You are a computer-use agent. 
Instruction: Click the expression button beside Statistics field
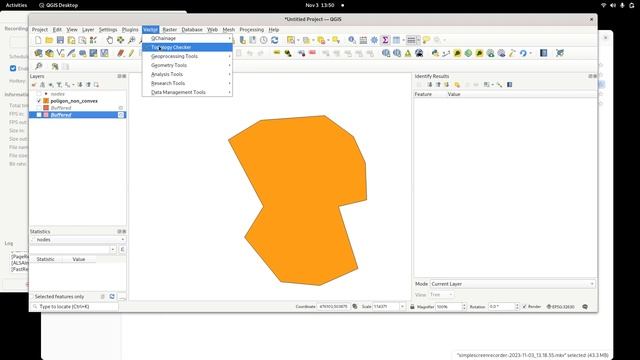[122, 249]
